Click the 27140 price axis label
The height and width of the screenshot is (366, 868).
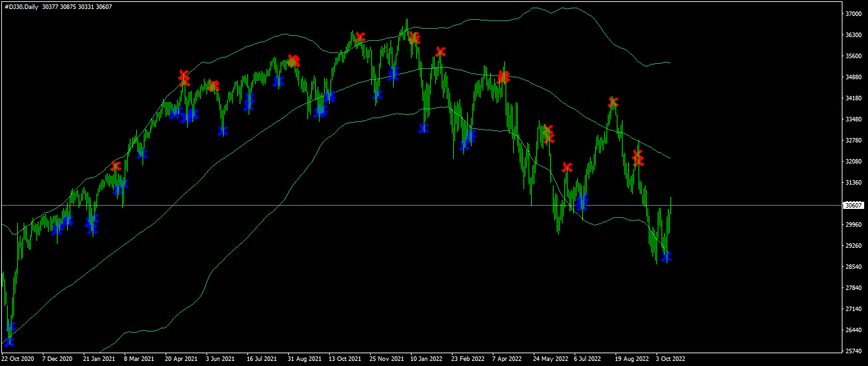point(853,309)
